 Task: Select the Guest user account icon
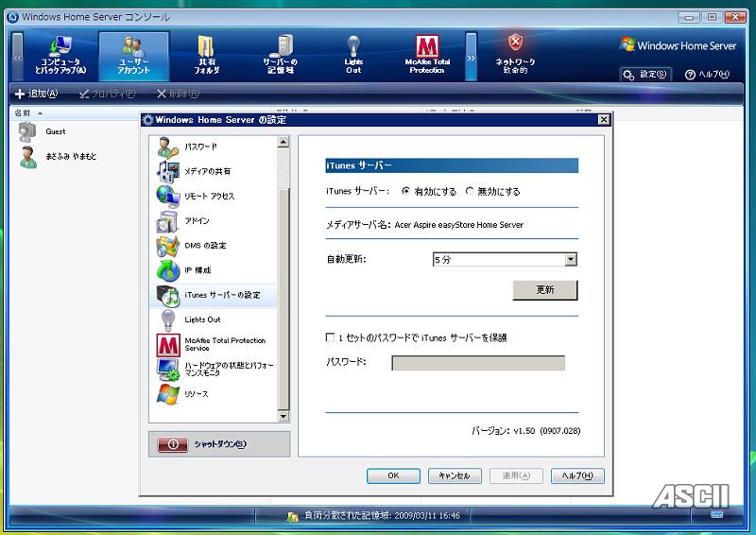tap(27, 131)
